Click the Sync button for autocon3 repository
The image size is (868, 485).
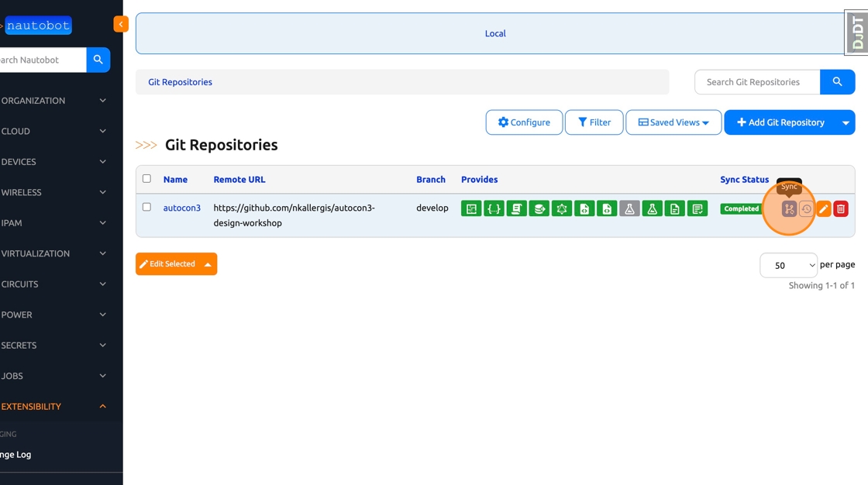[x=789, y=208]
